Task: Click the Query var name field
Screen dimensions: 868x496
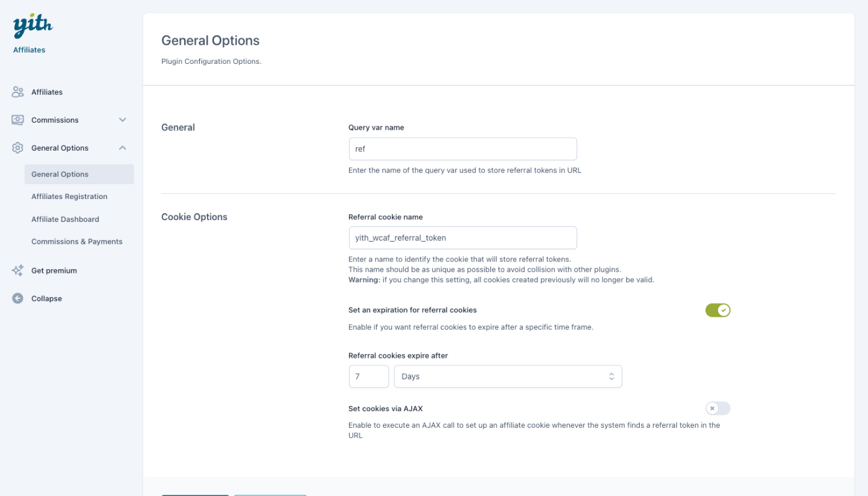Action: [463, 149]
